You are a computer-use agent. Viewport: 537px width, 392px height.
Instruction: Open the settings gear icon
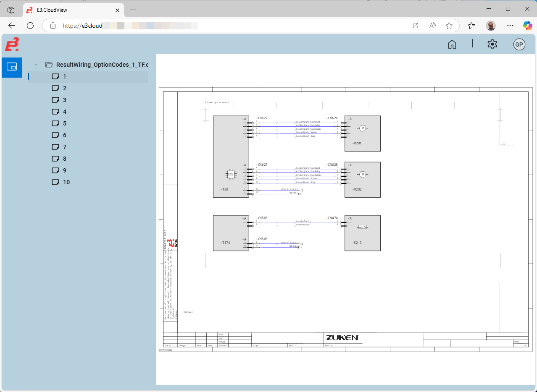click(x=492, y=44)
